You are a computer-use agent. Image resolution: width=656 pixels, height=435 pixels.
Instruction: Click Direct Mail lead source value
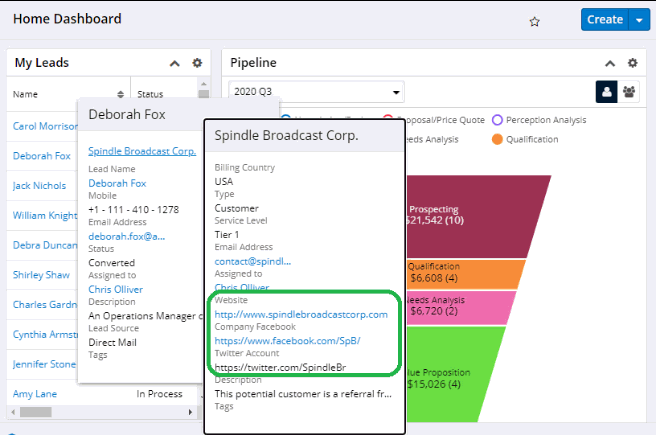coord(112,343)
